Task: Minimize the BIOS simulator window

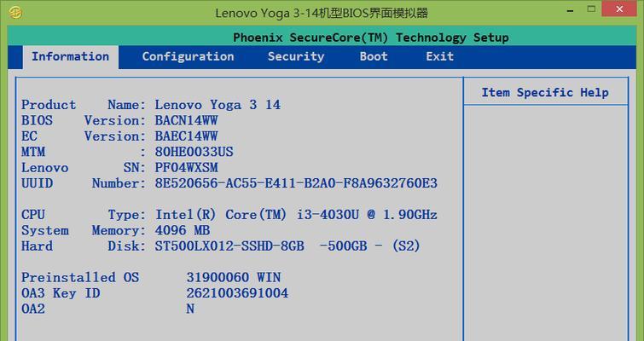Action: click(570, 9)
